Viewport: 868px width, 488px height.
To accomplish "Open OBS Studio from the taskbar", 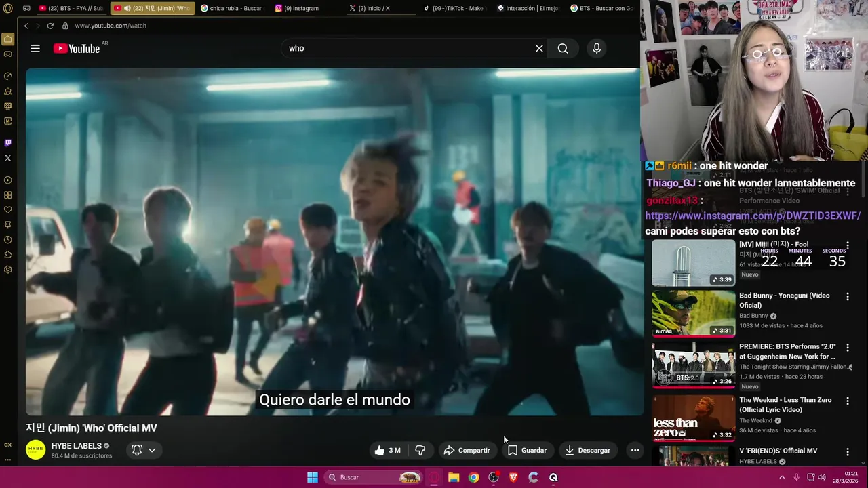I will pyautogui.click(x=494, y=477).
